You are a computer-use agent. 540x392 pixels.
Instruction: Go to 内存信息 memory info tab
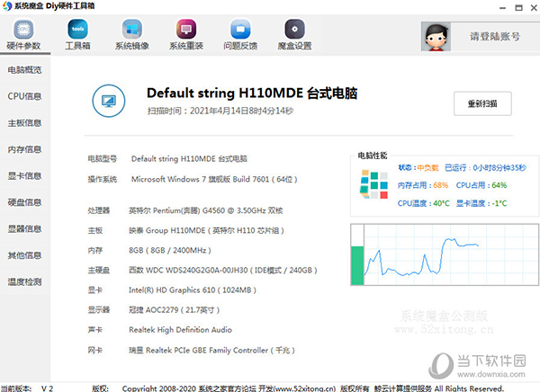[x=25, y=149]
